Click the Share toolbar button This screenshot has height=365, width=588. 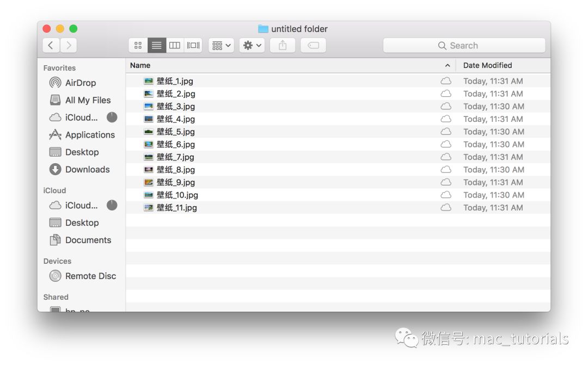[x=283, y=46]
